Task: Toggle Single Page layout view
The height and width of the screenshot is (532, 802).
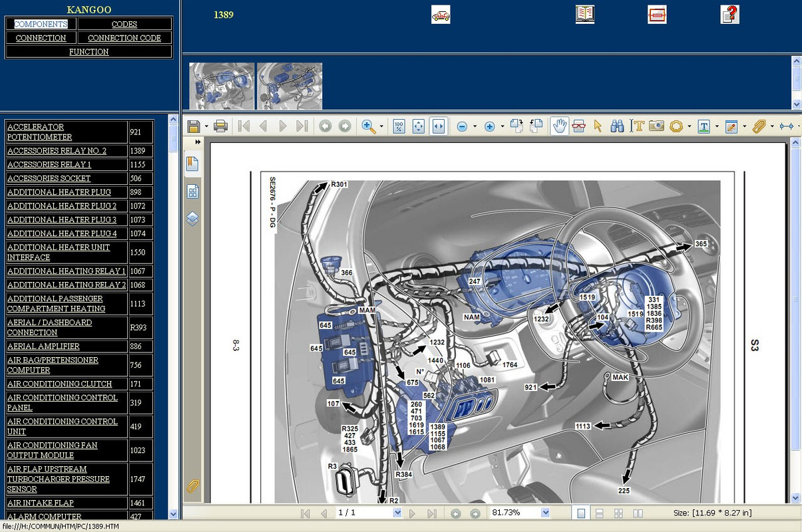Action: 581,513
